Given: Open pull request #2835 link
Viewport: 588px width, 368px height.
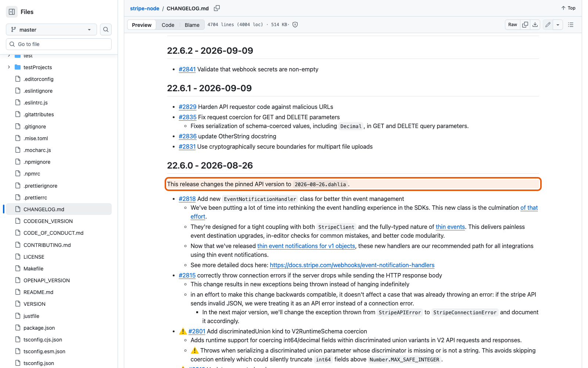Looking at the screenshot, I should pos(187,117).
